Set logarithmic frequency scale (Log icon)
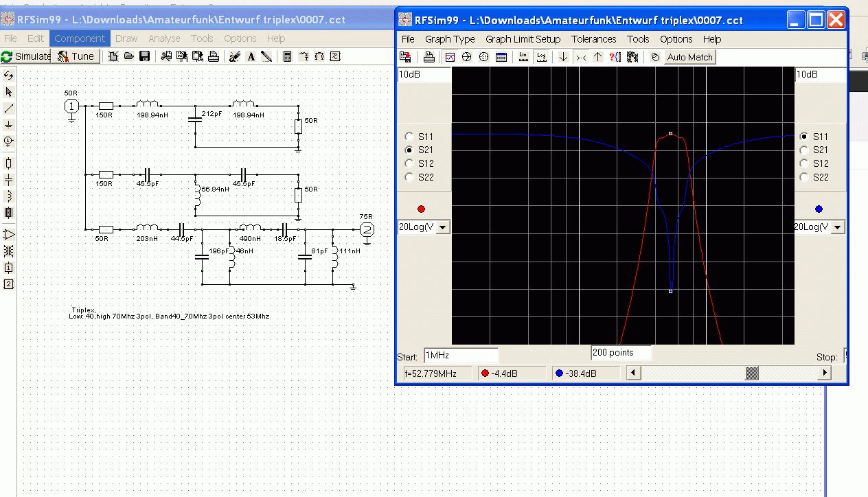868x497 pixels. click(x=541, y=57)
